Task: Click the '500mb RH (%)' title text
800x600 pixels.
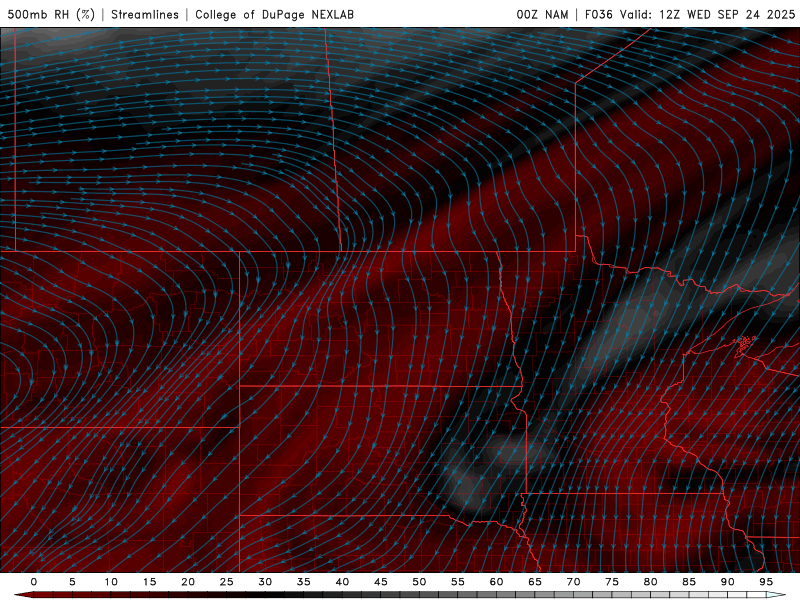Action: click(x=51, y=14)
